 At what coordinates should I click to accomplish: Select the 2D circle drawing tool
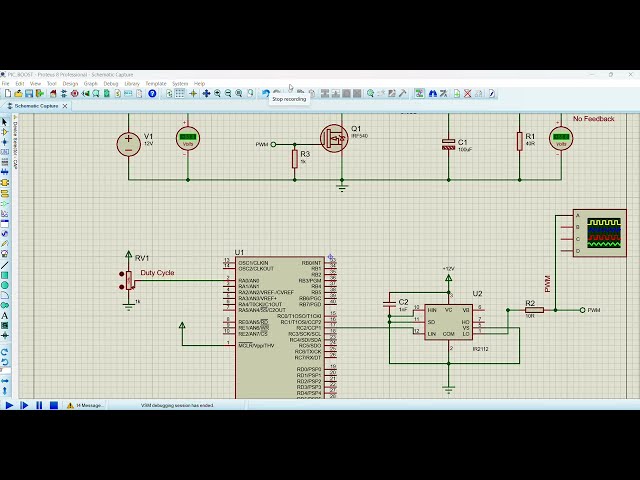point(5,285)
